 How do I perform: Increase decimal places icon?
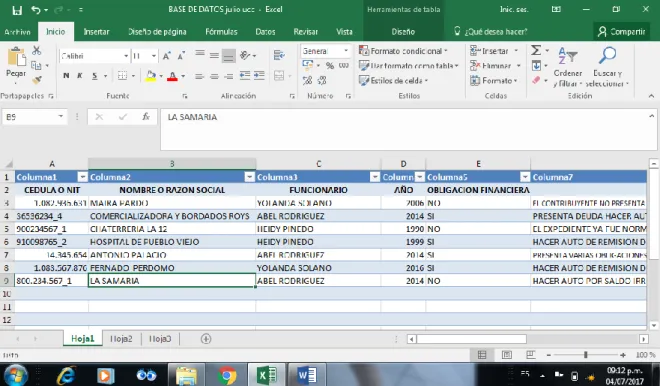point(308,80)
